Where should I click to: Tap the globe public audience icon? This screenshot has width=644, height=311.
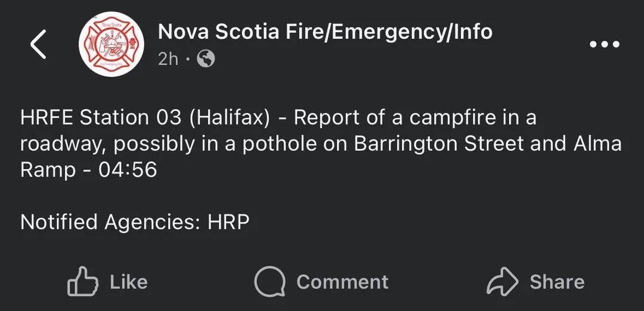pyautogui.click(x=206, y=59)
